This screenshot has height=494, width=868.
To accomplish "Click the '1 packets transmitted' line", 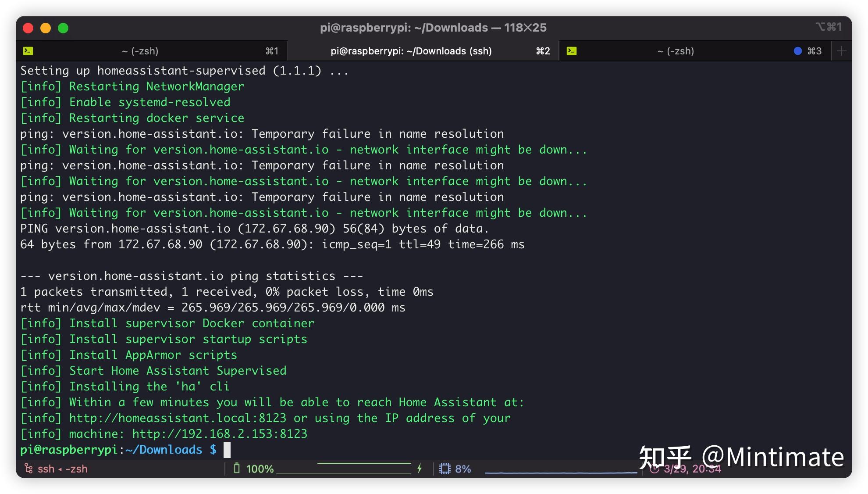I will point(227,292).
